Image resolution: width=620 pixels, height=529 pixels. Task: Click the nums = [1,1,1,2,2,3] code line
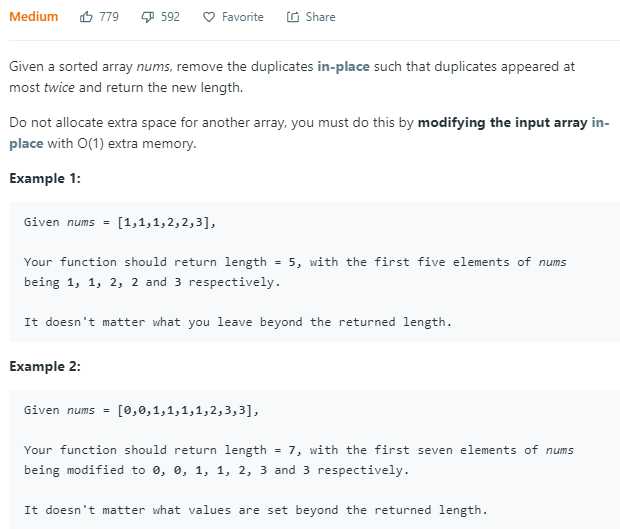[120, 222]
